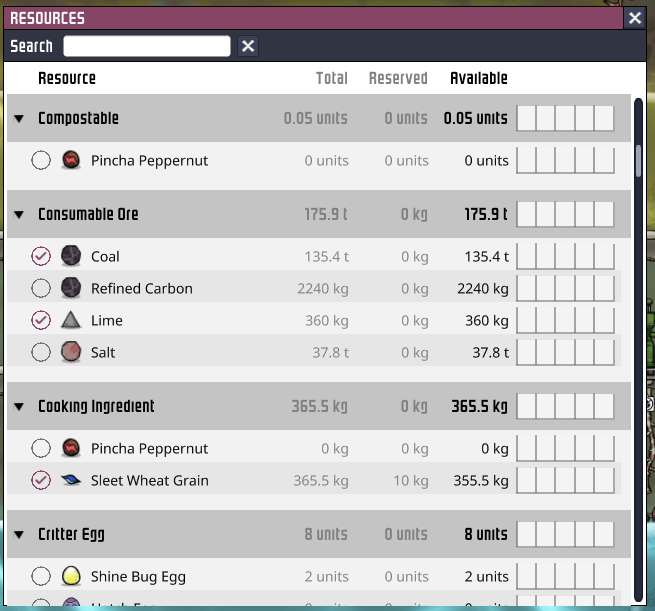Toggle the Salt resource checkbox

pos(41,352)
